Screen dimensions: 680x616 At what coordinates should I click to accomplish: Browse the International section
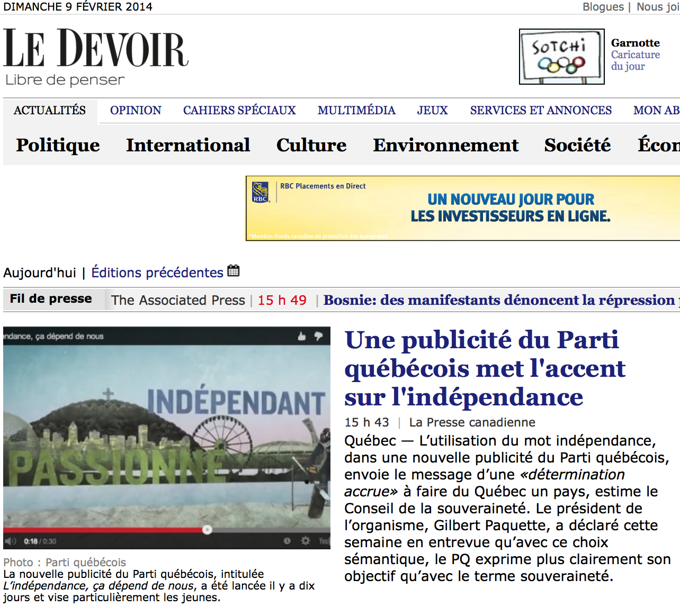point(188,145)
